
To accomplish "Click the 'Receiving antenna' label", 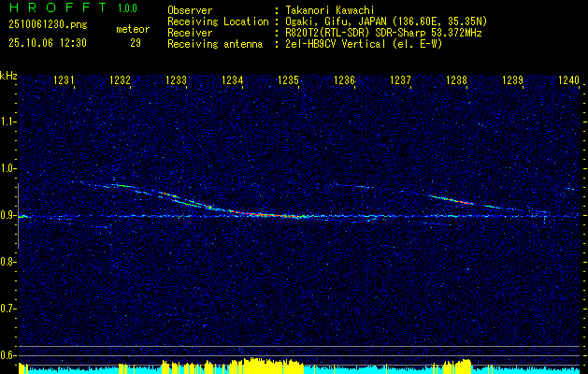I will [x=215, y=44].
